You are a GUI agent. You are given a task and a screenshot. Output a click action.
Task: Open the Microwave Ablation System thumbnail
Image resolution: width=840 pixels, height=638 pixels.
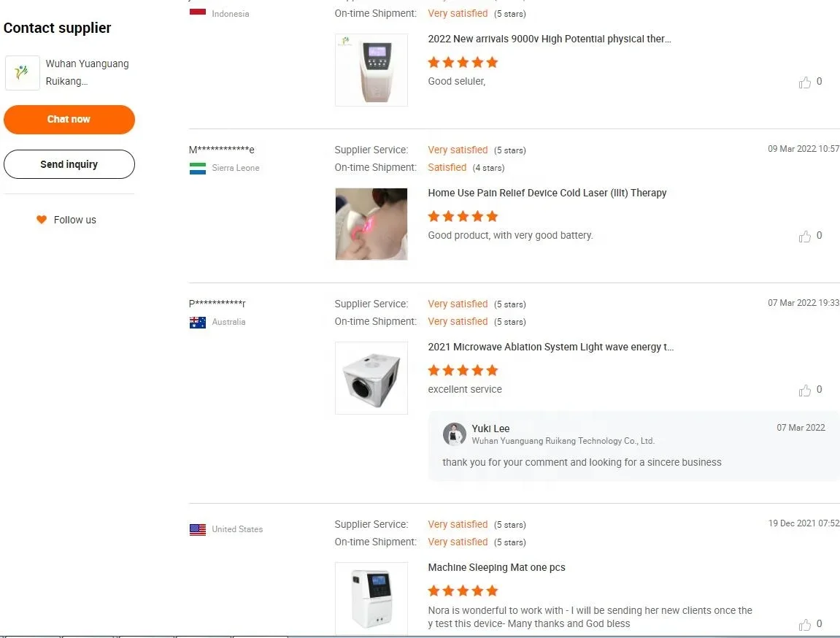tap(371, 378)
